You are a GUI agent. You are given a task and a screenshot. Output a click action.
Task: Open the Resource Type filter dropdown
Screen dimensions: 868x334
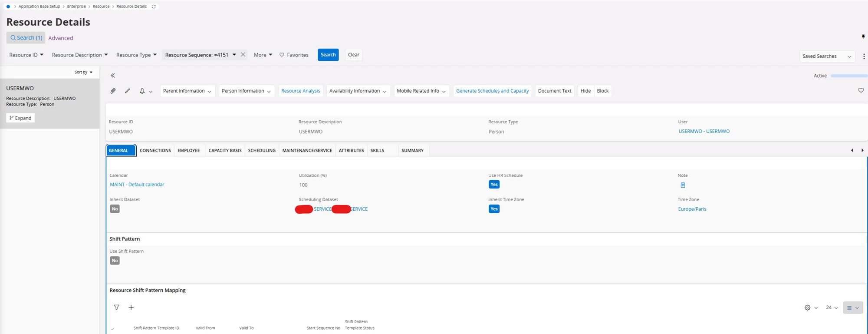(x=136, y=55)
